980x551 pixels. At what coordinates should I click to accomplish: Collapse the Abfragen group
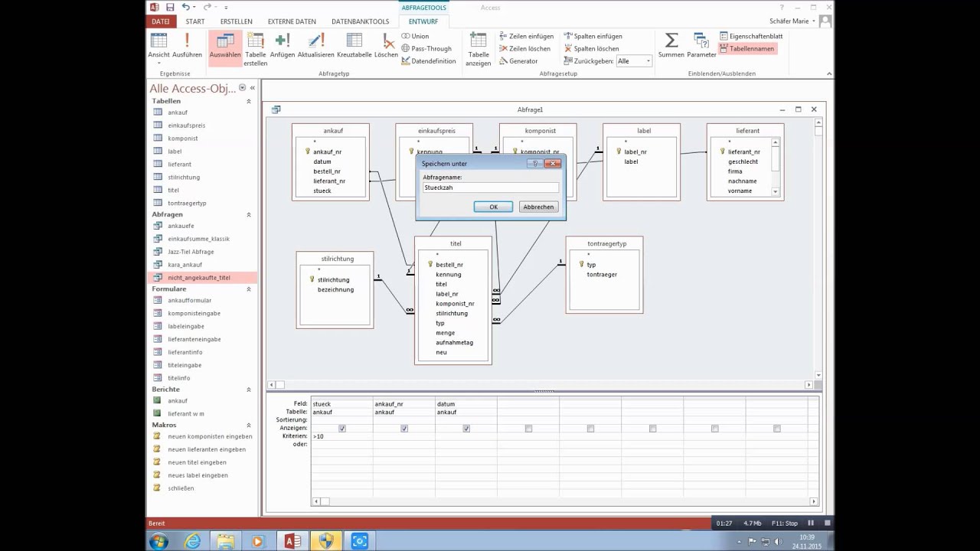click(248, 215)
